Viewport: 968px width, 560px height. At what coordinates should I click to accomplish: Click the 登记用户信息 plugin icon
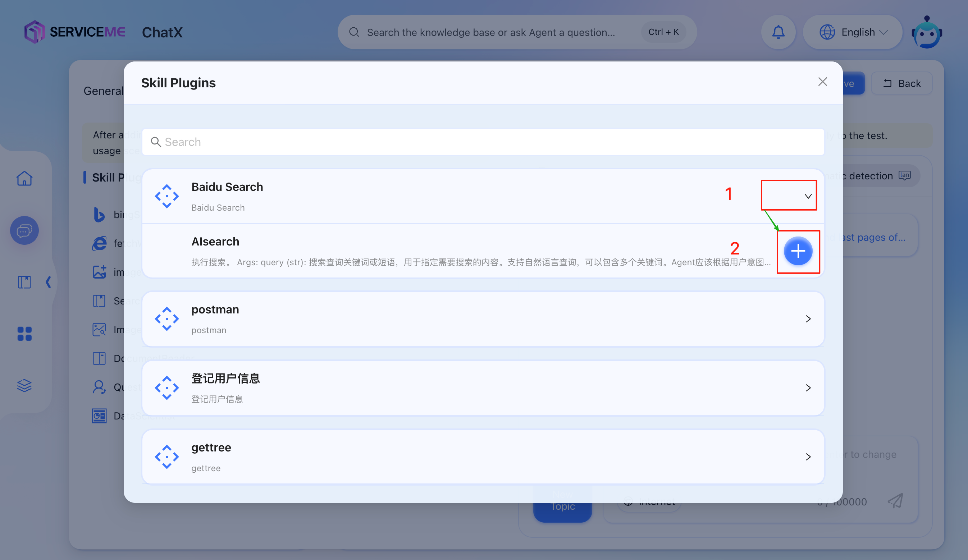point(167,388)
